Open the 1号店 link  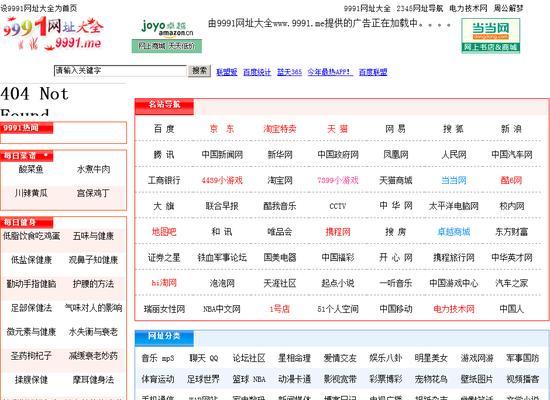coord(280,309)
